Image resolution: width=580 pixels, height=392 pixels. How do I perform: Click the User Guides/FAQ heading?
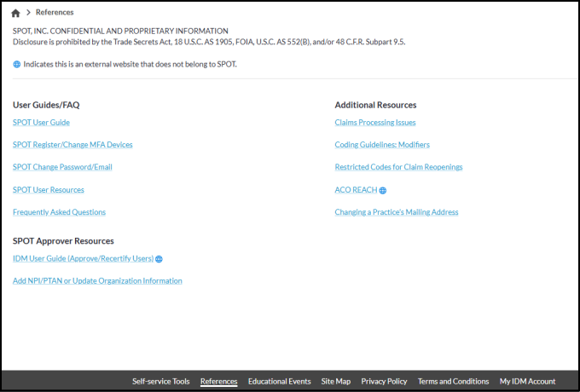(46, 106)
